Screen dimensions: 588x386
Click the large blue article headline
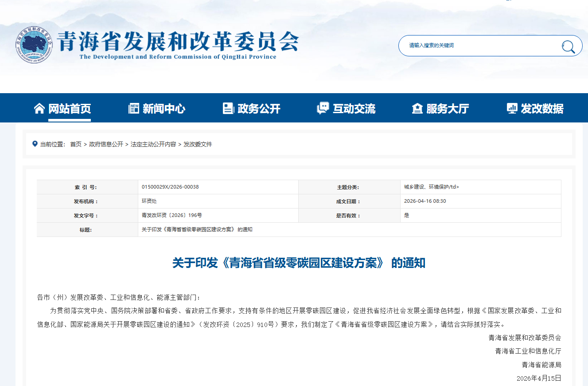[299, 263]
